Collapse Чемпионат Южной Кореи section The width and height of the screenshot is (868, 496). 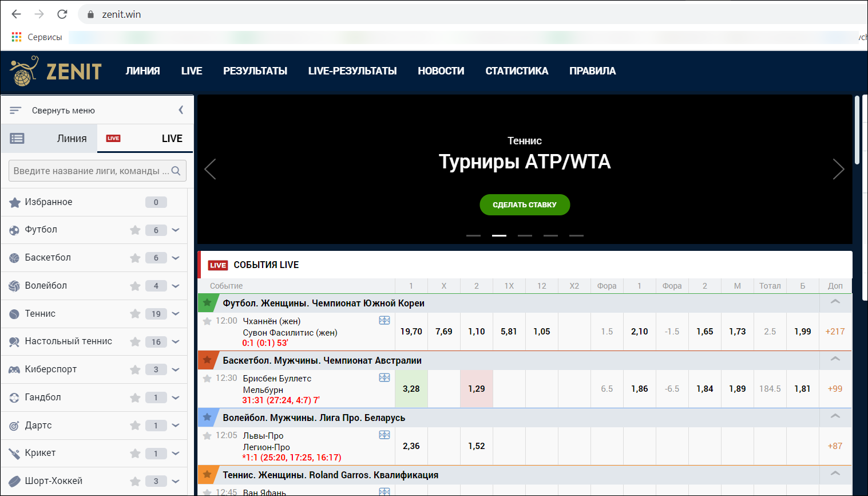point(835,302)
